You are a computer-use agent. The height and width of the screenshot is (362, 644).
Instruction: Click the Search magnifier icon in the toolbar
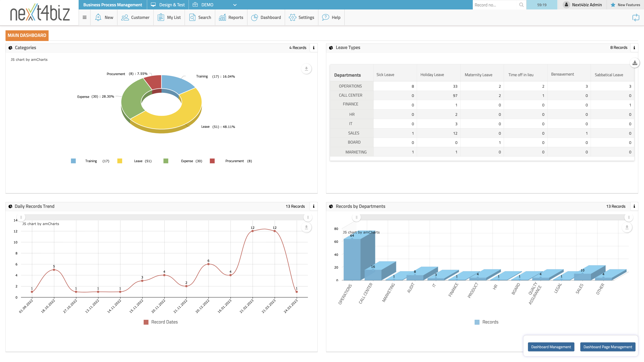coord(192,17)
